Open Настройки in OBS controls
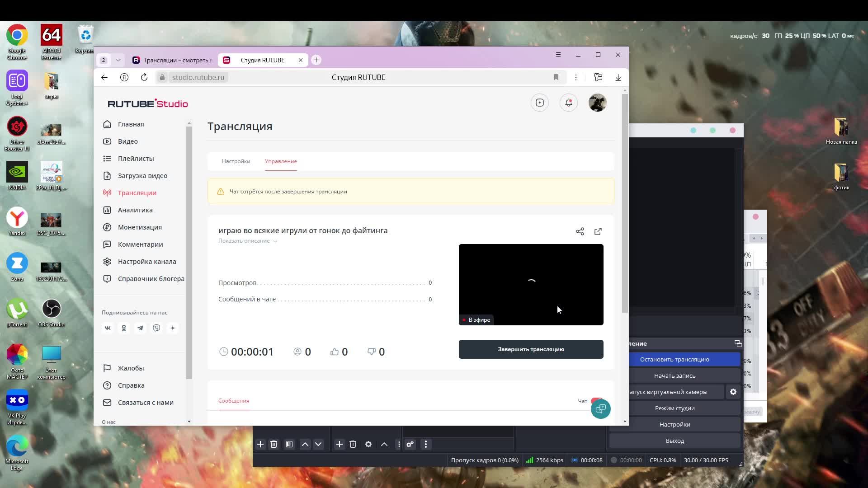868x488 pixels. [675, 425]
